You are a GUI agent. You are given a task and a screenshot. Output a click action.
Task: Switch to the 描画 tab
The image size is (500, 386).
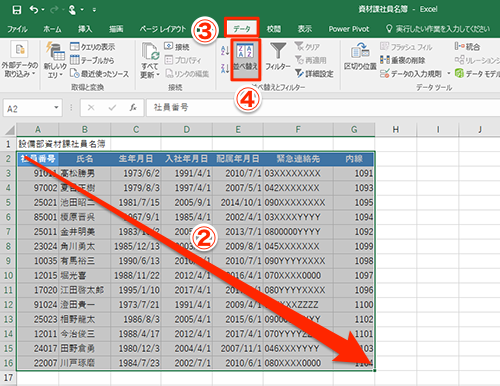[116, 29]
